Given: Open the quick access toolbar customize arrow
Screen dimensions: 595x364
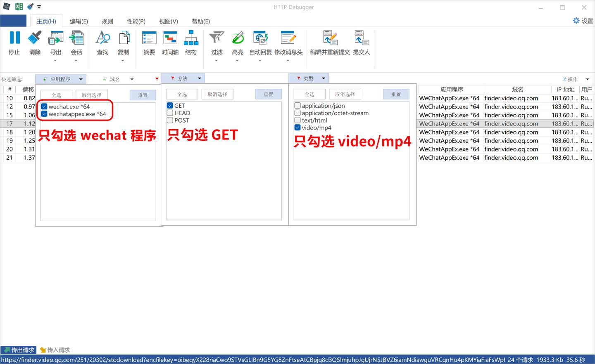Looking at the screenshot, I should click(39, 7).
